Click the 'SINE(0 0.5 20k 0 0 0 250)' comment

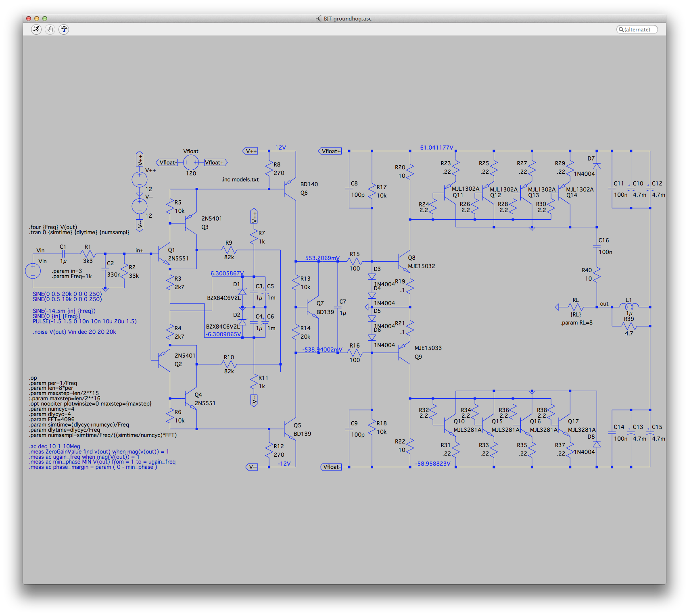[x=67, y=294]
